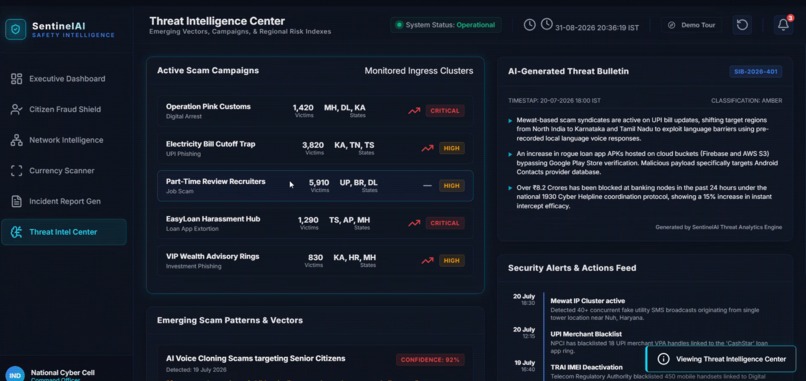Open Currency Scanner from sidebar

(x=64, y=171)
